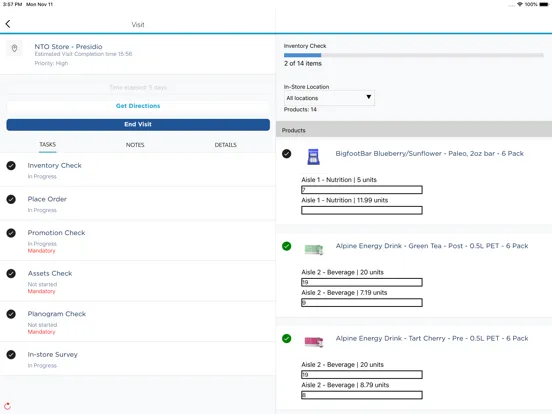552x414 pixels.
Task: Tap the red refresh icon
Action: [x=7, y=406]
